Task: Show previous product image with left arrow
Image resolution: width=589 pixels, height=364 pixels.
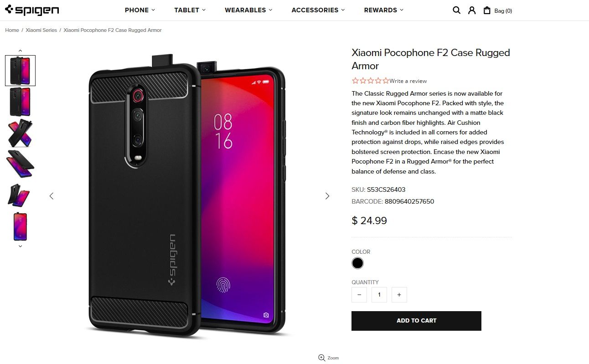Action: coord(52,196)
